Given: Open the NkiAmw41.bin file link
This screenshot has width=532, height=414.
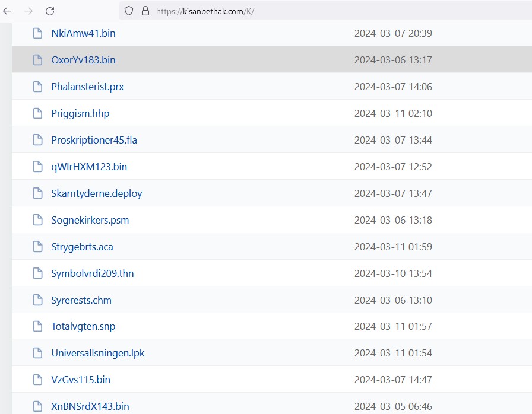Looking at the screenshot, I should (84, 33).
